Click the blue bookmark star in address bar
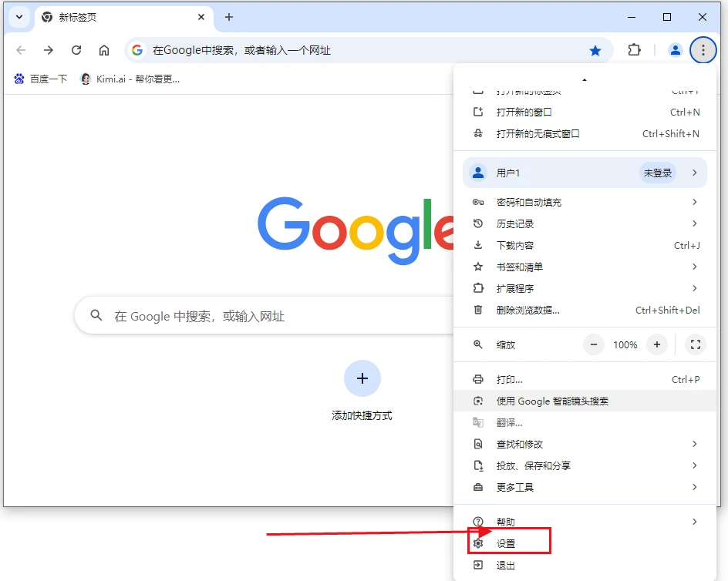728x581 pixels. coord(595,51)
